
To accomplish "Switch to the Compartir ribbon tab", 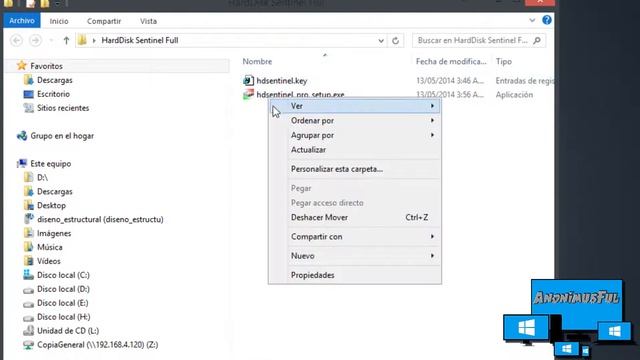I will 104,21.
